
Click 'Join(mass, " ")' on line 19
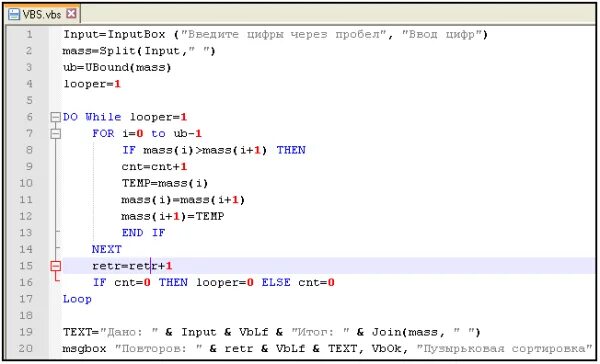[x=426, y=332]
